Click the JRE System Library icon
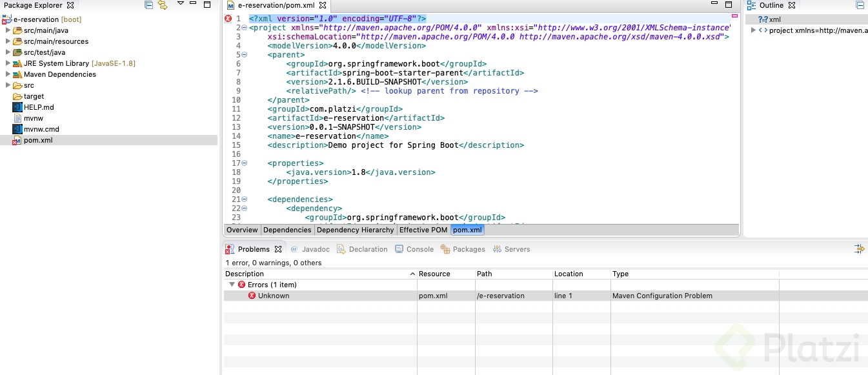Screen dimensions: 868x375 pyautogui.click(x=17, y=63)
